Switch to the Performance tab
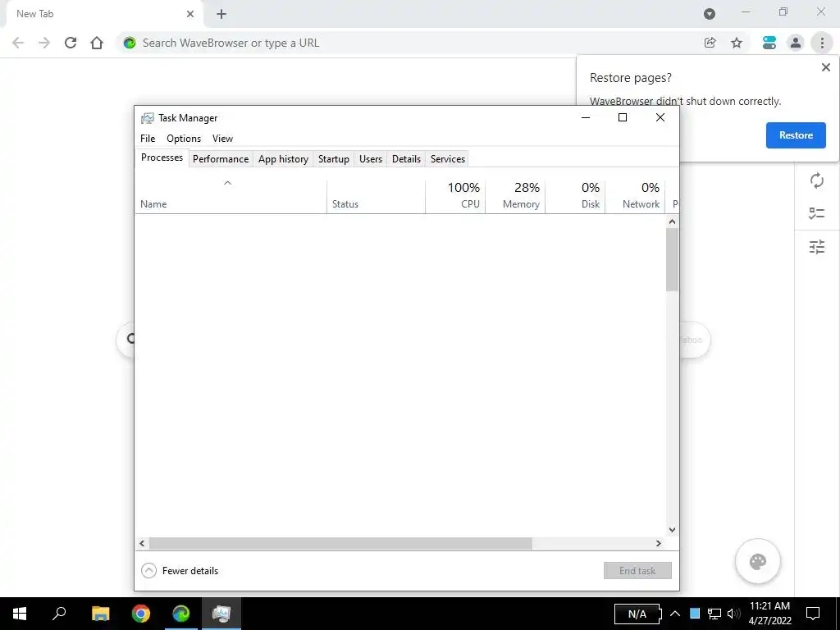 (x=221, y=159)
